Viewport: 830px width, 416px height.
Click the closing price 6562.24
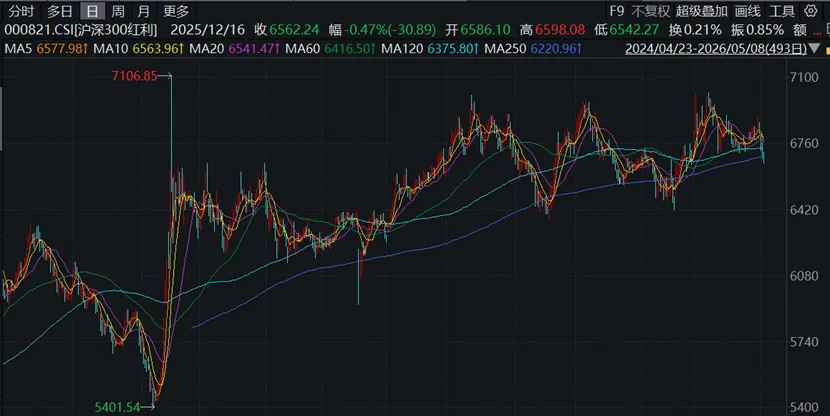click(x=294, y=30)
